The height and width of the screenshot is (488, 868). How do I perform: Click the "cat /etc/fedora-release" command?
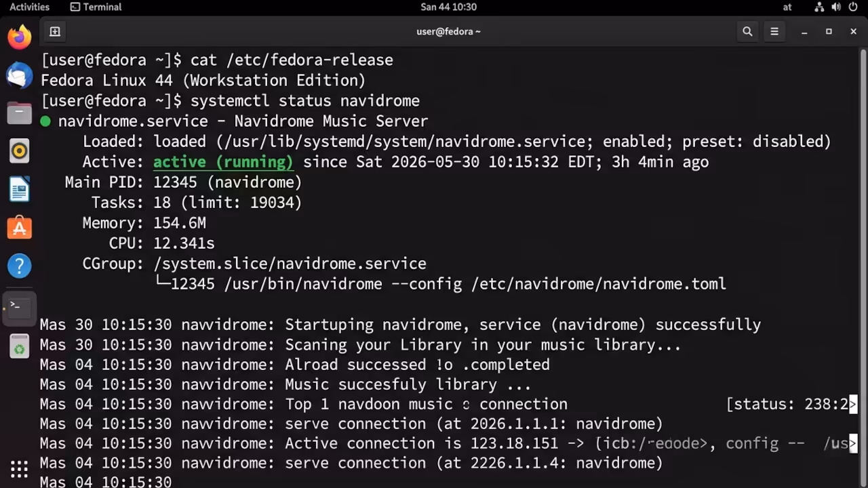(292, 60)
